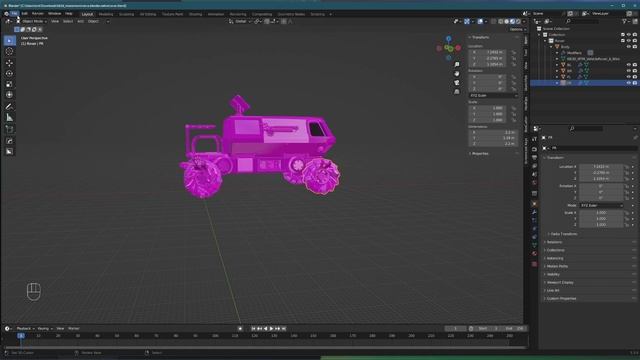Select the Annotate pencil tool
Screen dimensions: 640x360
click(x=9, y=107)
